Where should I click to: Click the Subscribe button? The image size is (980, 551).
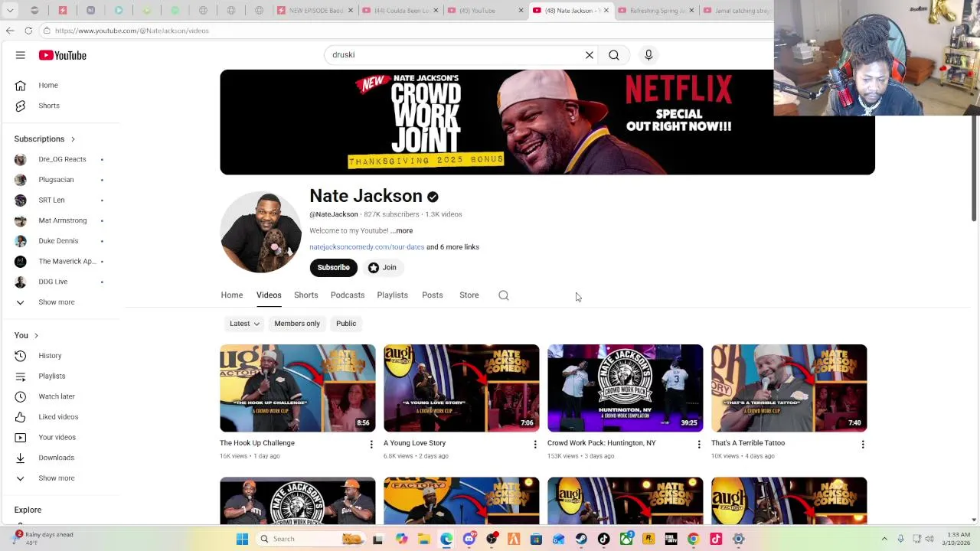coord(333,267)
